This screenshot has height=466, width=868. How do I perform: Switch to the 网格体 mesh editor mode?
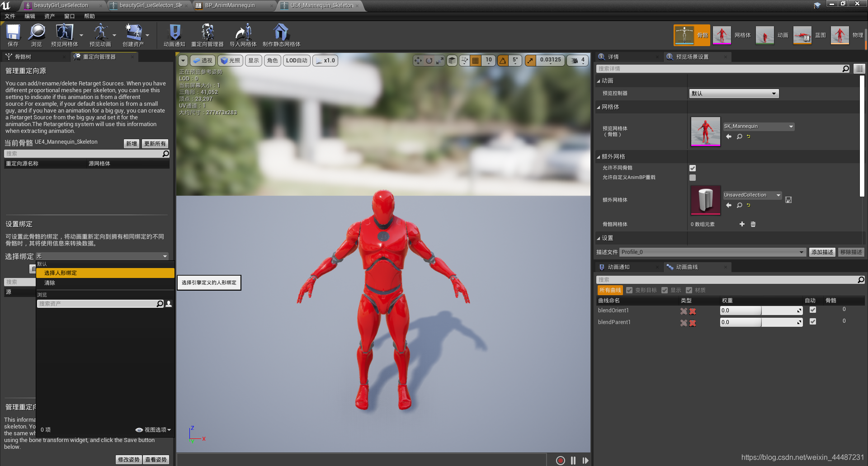(x=732, y=35)
